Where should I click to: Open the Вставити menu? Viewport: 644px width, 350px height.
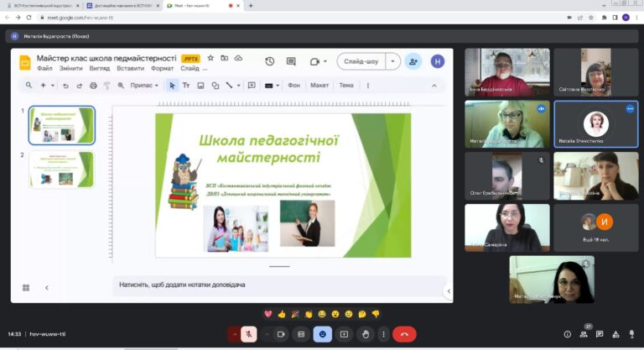(130, 68)
